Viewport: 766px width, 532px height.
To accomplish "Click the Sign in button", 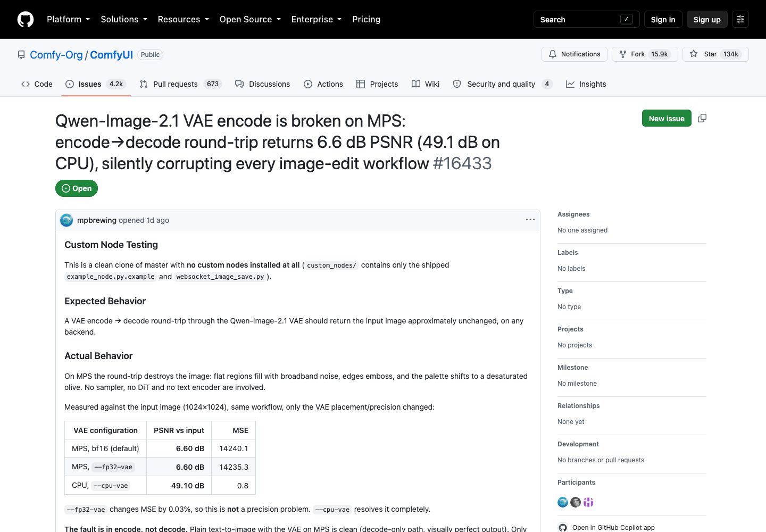I will (663, 19).
